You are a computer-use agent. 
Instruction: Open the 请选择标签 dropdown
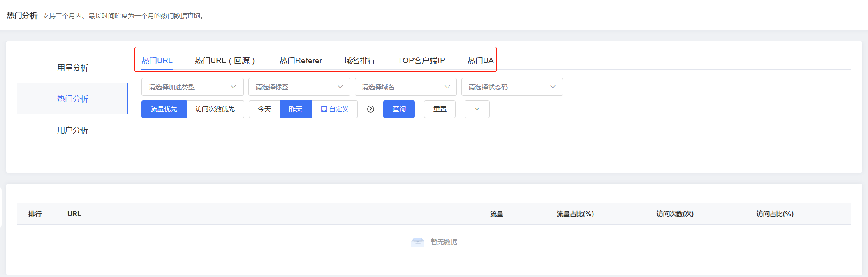pyautogui.click(x=299, y=87)
